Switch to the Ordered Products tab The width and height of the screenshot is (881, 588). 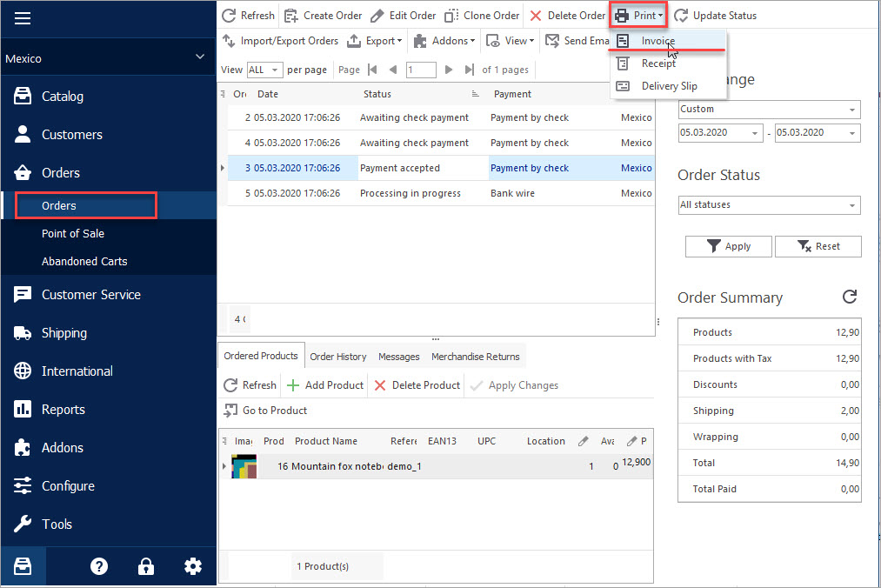(x=261, y=356)
